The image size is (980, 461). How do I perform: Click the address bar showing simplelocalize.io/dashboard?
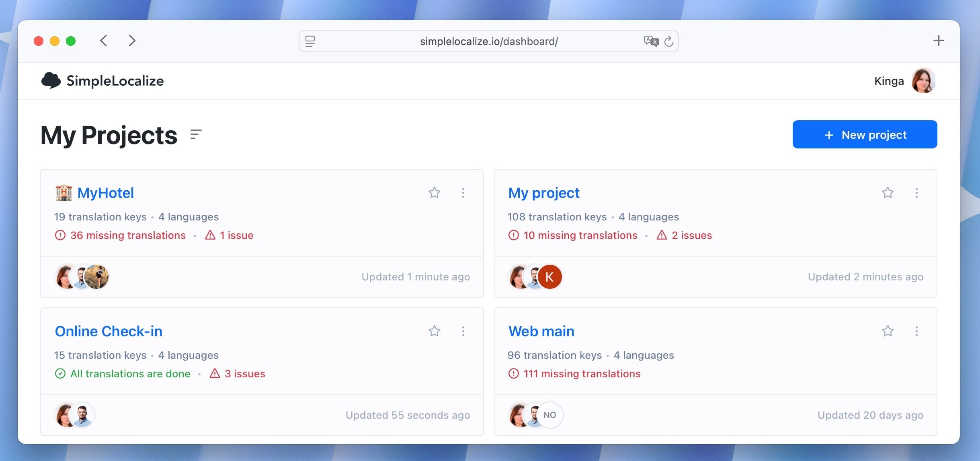pos(488,41)
